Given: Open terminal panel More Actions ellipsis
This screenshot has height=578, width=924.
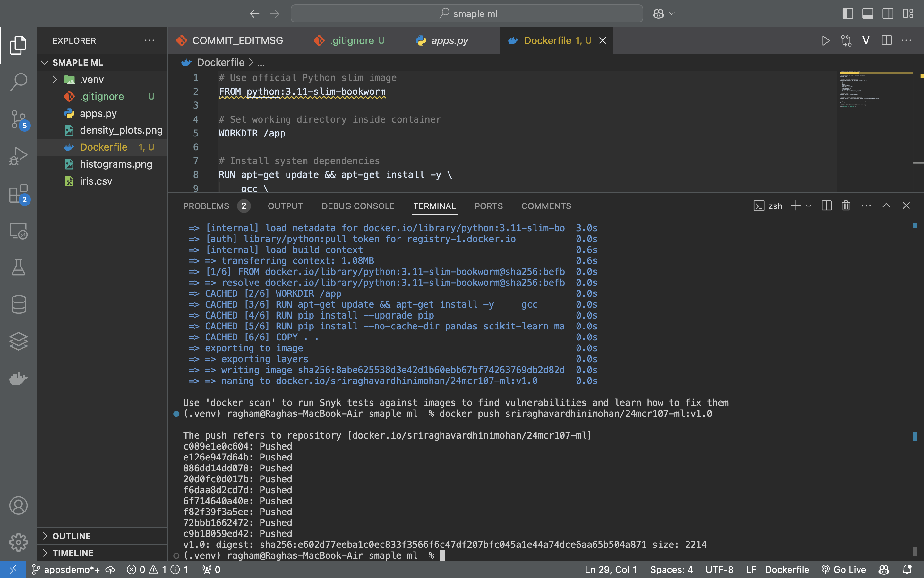Looking at the screenshot, I should point(866,206).
